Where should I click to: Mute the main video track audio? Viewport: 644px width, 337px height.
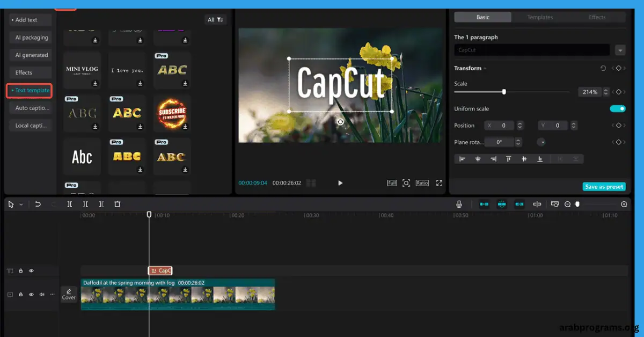click(42, 295)
